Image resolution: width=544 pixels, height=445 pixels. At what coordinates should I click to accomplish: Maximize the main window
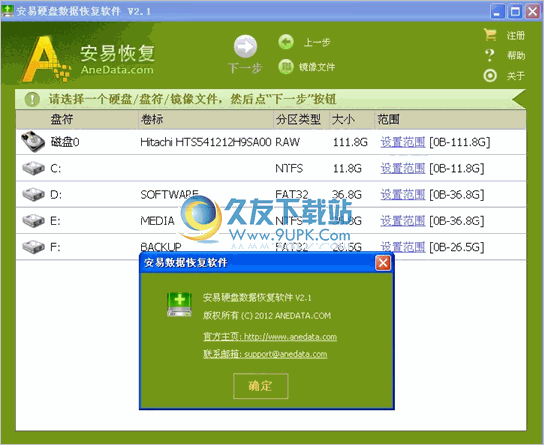pos(515,11)
